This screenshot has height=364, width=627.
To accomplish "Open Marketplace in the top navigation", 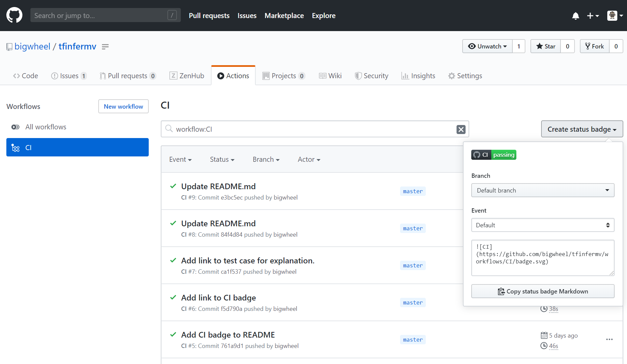I will (x=284, y=16).
